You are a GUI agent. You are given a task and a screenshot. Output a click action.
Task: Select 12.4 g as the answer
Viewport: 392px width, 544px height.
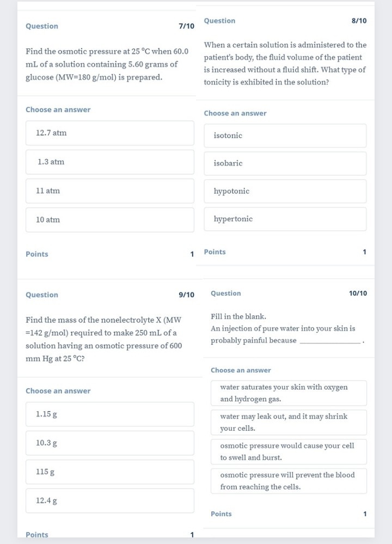pyautogui.click(x=109, y=500)
